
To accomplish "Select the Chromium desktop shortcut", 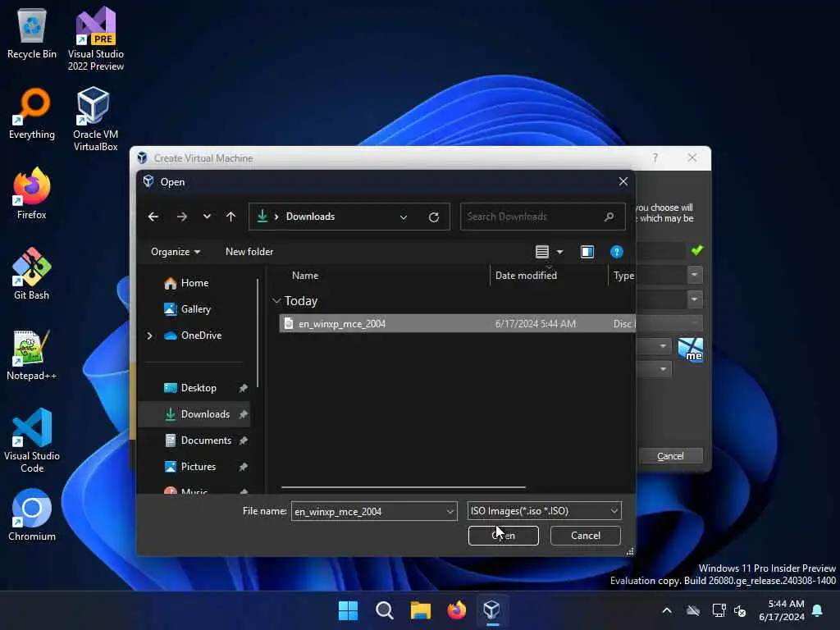I will click(32, 515).
